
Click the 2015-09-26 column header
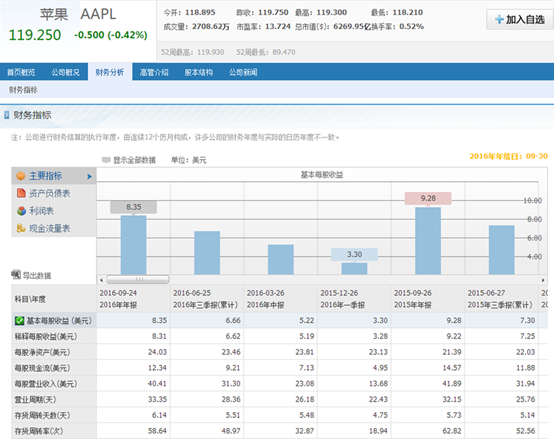click(428, 299)
